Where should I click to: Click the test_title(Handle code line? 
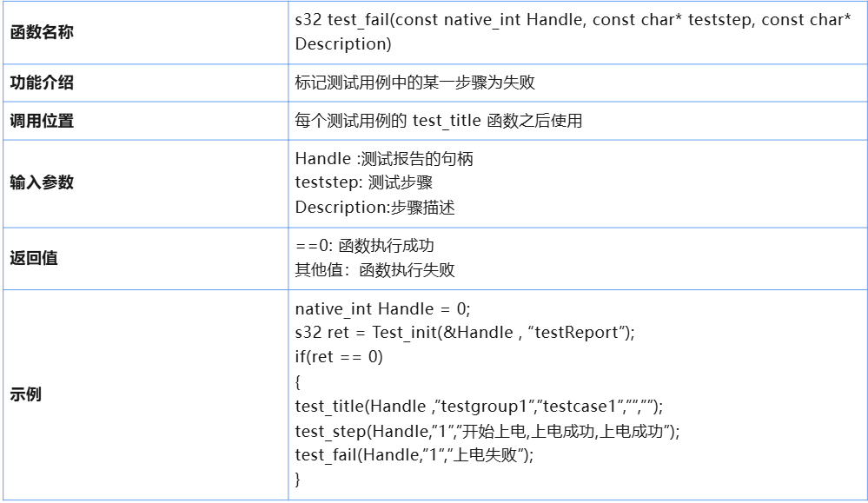479,407
